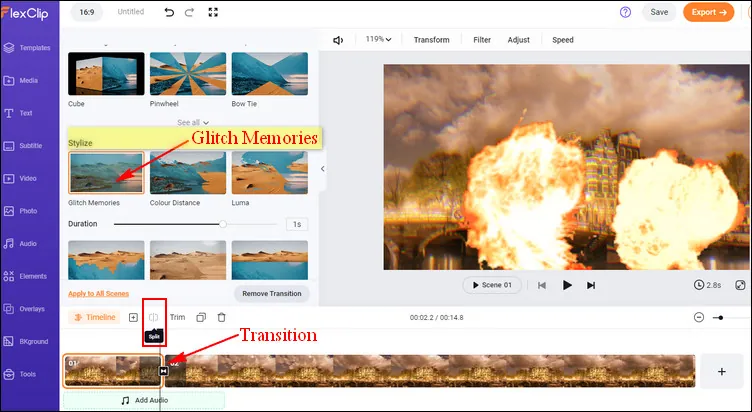The height and width of the screenshot is (412, 752).
Task: Click the add scene icon beside Timeline
Action: pos(133,318)
